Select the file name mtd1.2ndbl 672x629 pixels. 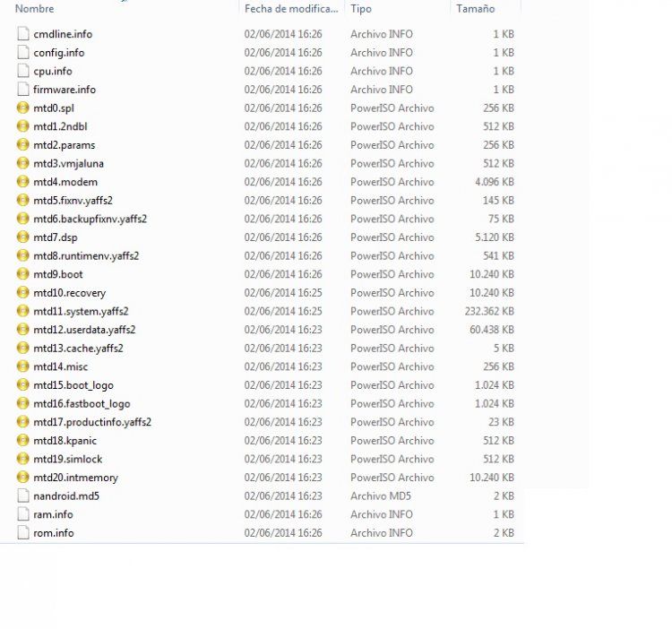pyautogui.click(x=60, y=126)
